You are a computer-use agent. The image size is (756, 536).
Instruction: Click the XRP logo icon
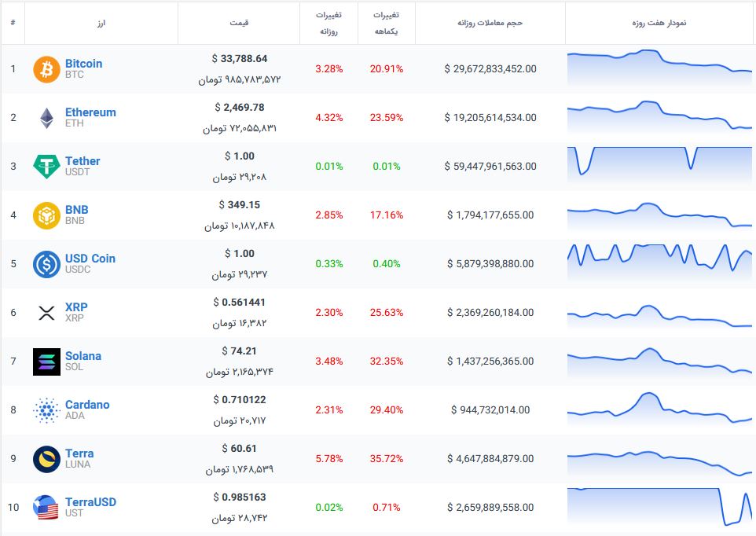[x=47, y=313]
